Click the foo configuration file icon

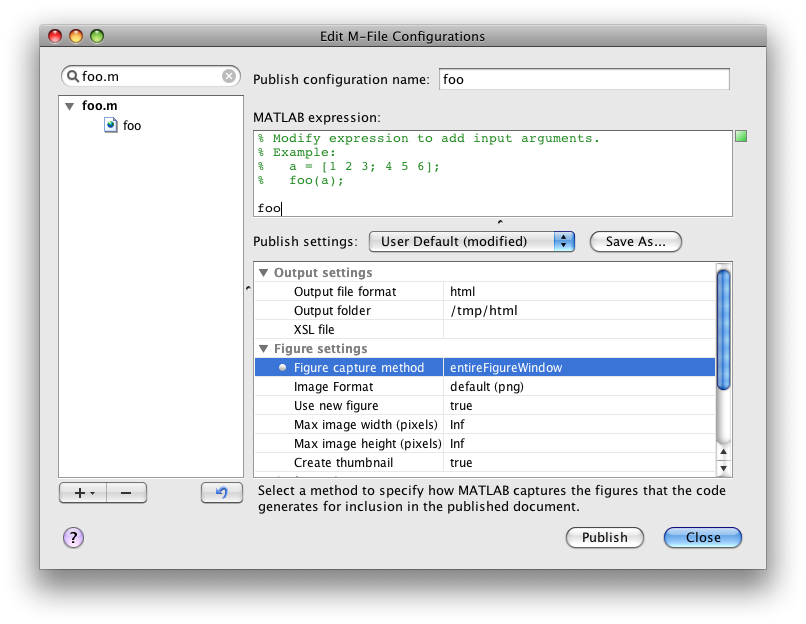[111, 125]
